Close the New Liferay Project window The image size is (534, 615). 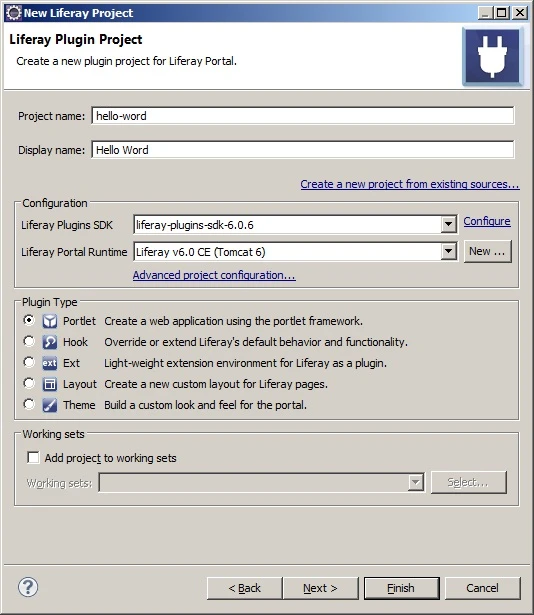(x=520, y=13)
